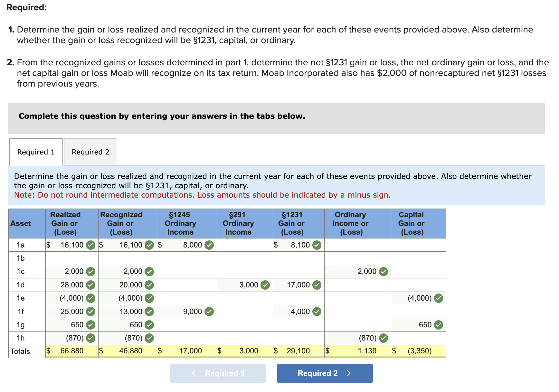559x392 pixels.
Task: Click the Totals Realized Gain value 66,880
Action: 72,351
